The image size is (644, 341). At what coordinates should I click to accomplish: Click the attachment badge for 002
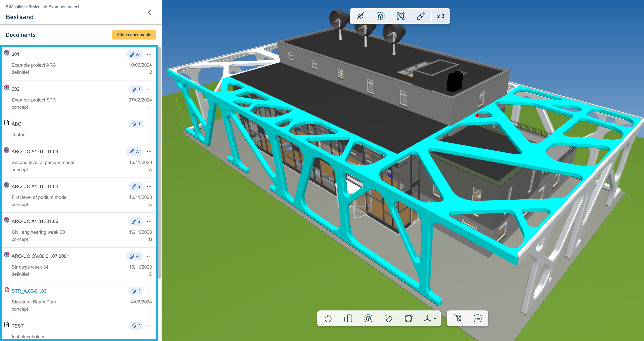pos(136,89)
